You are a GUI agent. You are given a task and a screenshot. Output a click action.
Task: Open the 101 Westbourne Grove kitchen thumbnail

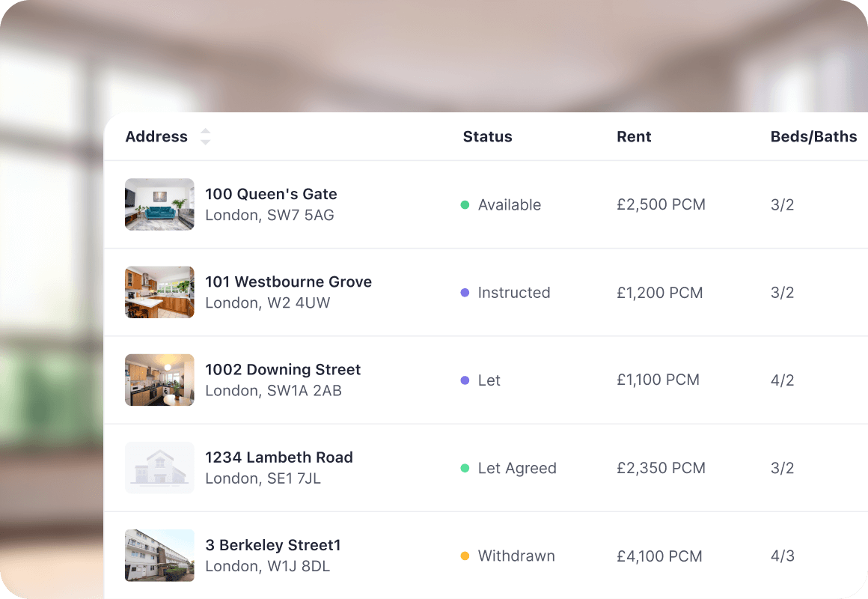[x=159, y=292]
